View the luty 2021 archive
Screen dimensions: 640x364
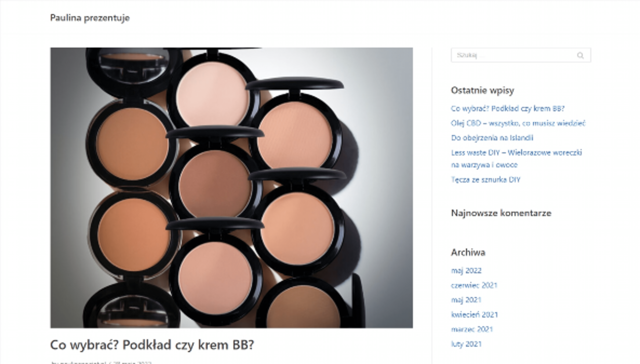[466, 344]
